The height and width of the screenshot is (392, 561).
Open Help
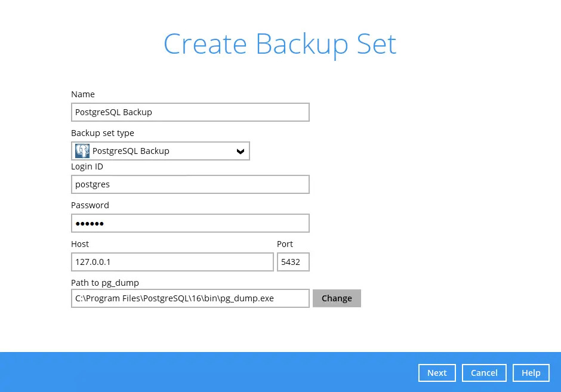pyautogui.click(x=531, y=373)
